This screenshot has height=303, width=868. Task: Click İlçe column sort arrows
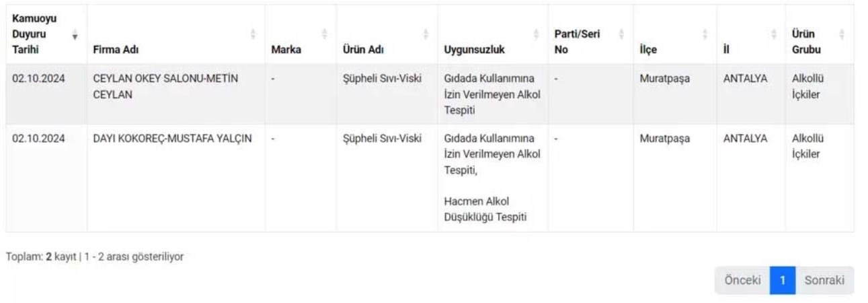pyautogui.click(x=705, y=34)
